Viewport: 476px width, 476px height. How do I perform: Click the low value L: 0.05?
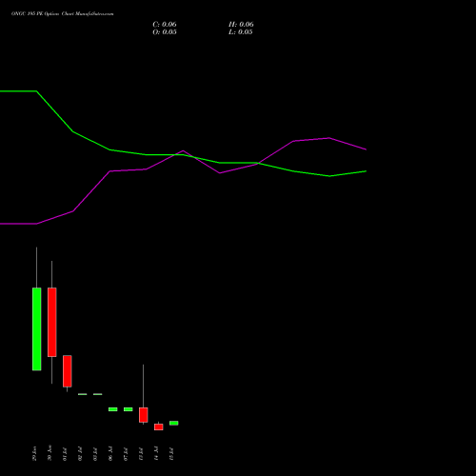241,32
